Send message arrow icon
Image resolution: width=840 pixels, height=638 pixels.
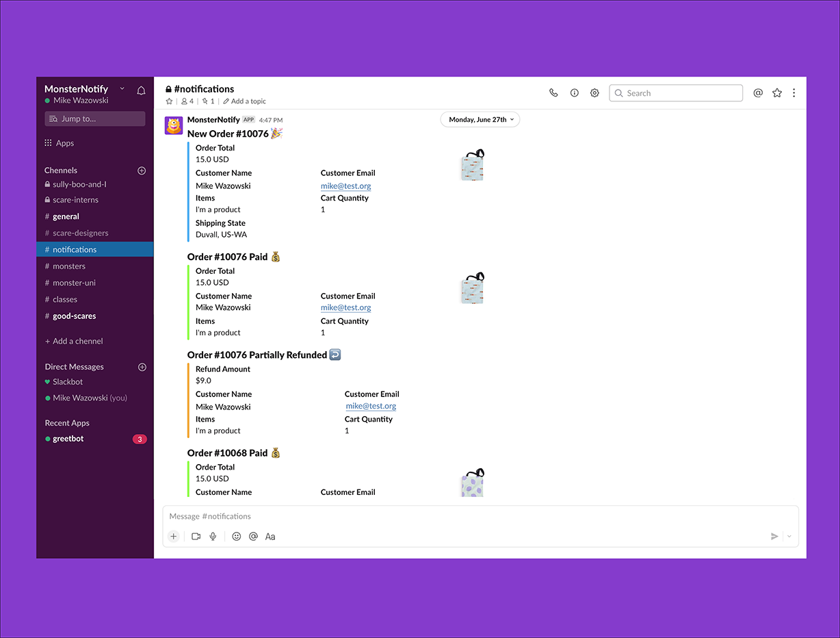click(x=774, y=537)
